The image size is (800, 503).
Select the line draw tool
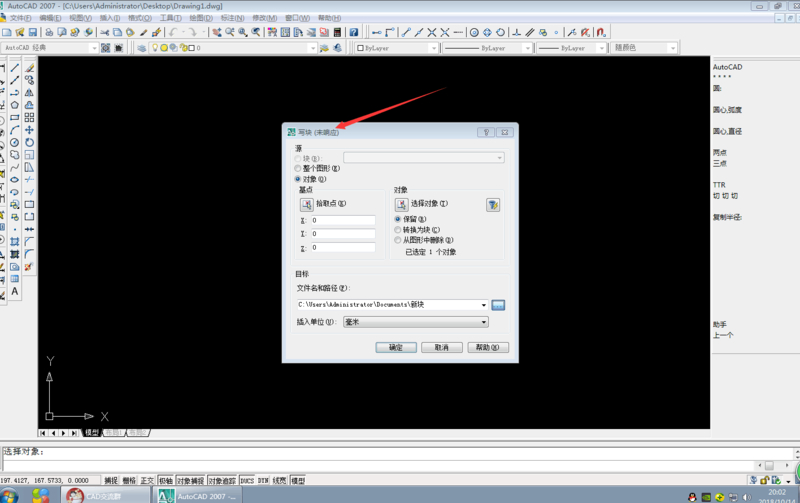(15, 68)
